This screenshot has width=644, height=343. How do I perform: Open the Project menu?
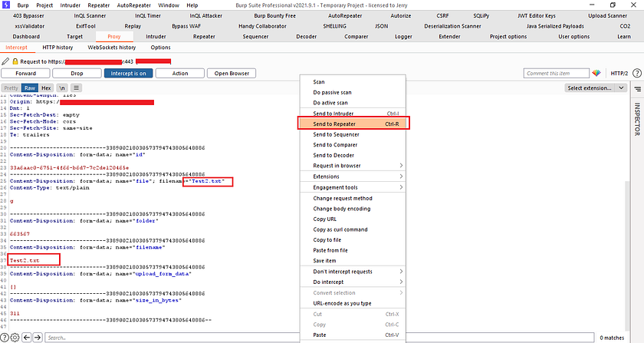44,5
